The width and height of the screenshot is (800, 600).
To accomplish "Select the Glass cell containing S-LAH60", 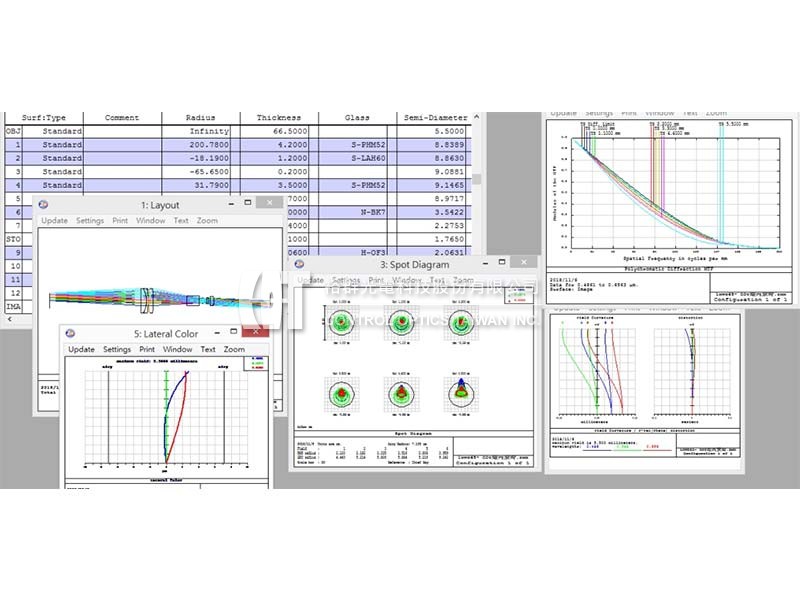I will [x=357, y=158].
